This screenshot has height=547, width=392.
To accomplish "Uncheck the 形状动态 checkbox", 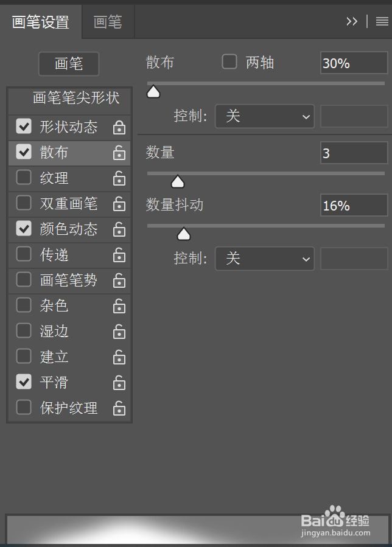I will (x=24, y=127).
